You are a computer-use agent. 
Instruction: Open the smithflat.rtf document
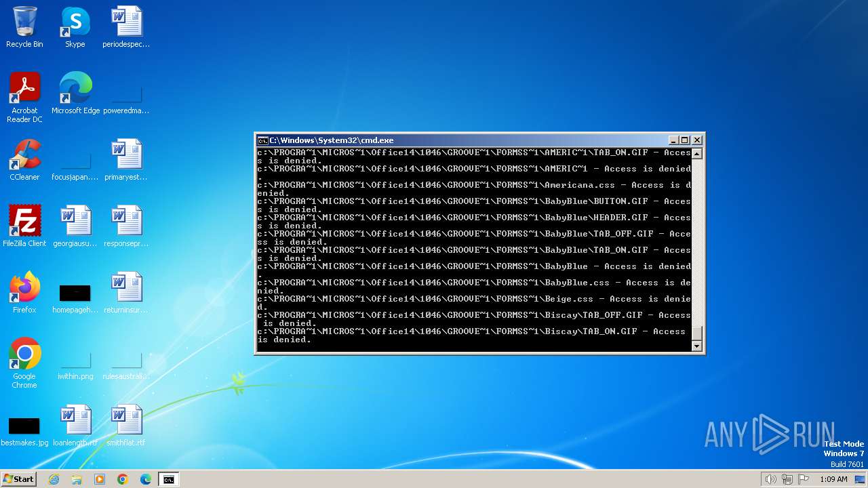[126, 426]
